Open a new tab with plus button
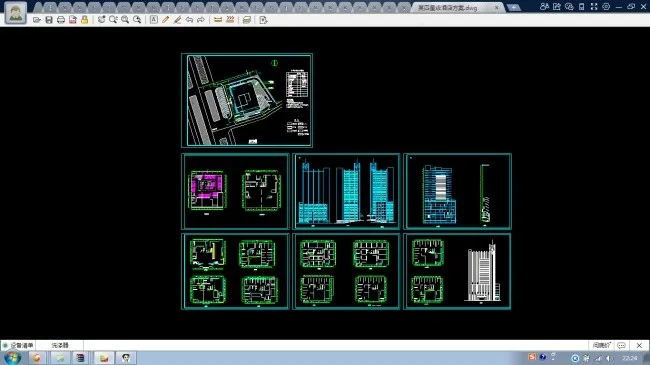The image size is (650, 365). (514, 7)
